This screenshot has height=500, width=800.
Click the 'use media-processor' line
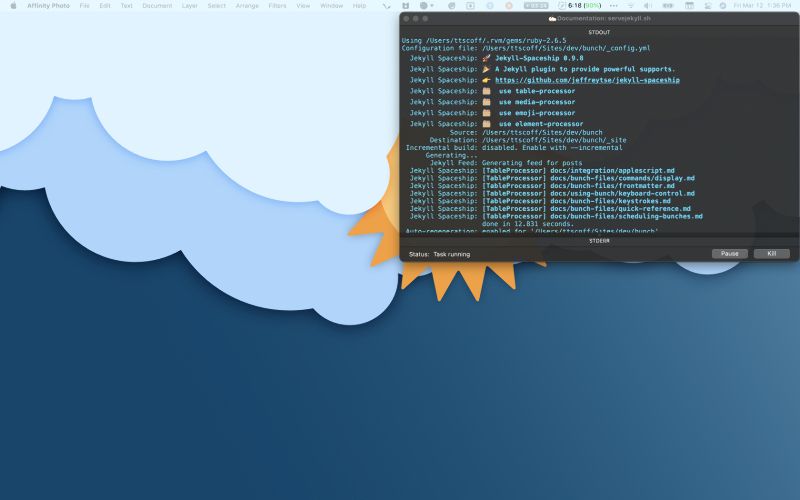[x=492, y=102]
